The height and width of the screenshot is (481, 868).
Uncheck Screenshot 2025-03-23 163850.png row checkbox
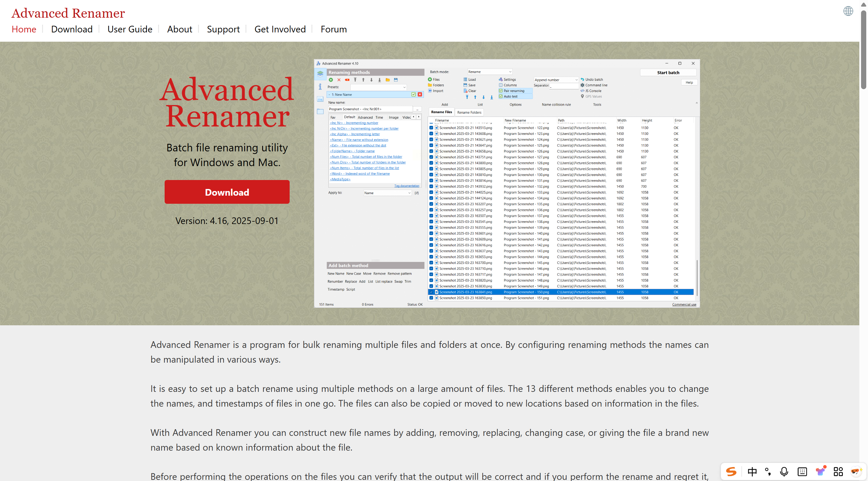tap(431, 298)
